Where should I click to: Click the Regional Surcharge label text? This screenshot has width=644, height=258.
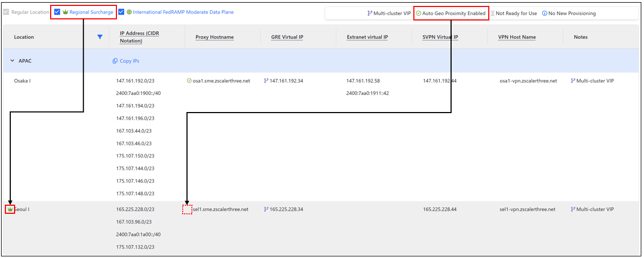91,12
